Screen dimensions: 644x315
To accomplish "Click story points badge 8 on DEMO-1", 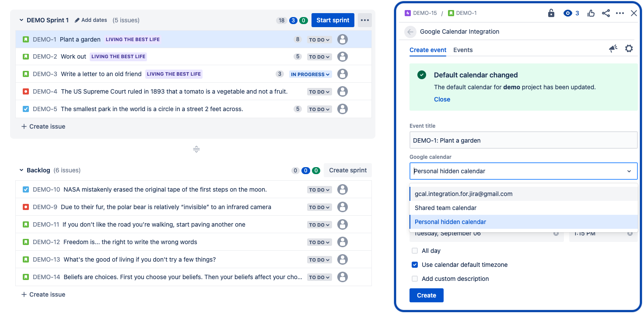I will pyautogui.click(x=298, y=39).
